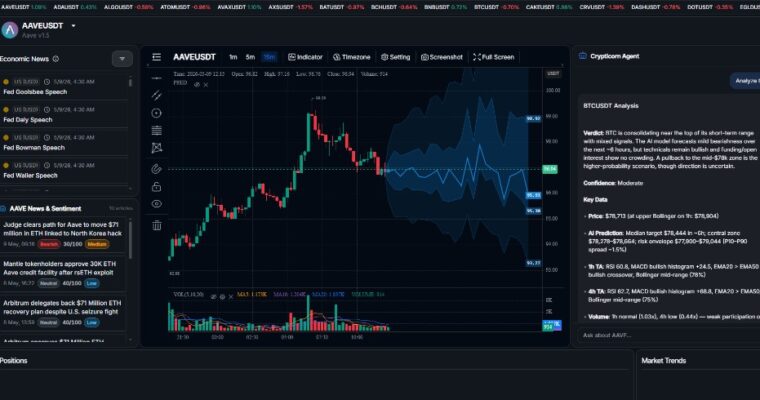Open the Indicator menu
This screenshot has height=400, width=760.
click(305, 57)
